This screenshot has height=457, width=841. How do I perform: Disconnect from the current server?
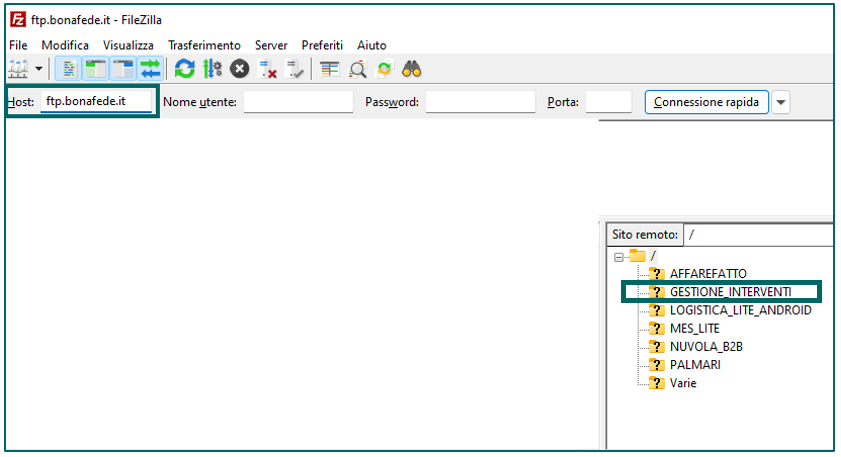(x=267, y=69)
